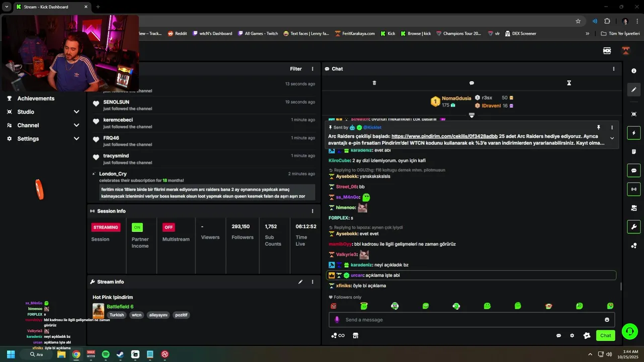Click SENOLSUN follower entry
The height and width of the screenshot is (362, 644).
(204, 105)
